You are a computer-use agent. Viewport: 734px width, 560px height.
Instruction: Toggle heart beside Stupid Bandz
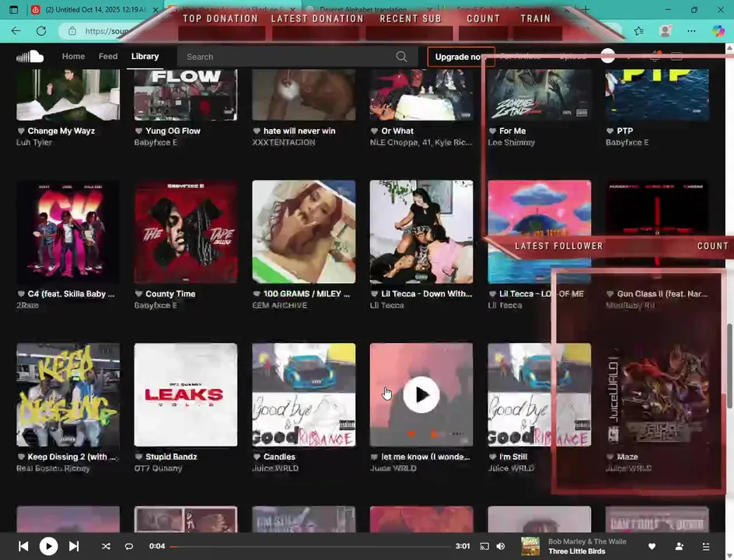click(138, 457)
